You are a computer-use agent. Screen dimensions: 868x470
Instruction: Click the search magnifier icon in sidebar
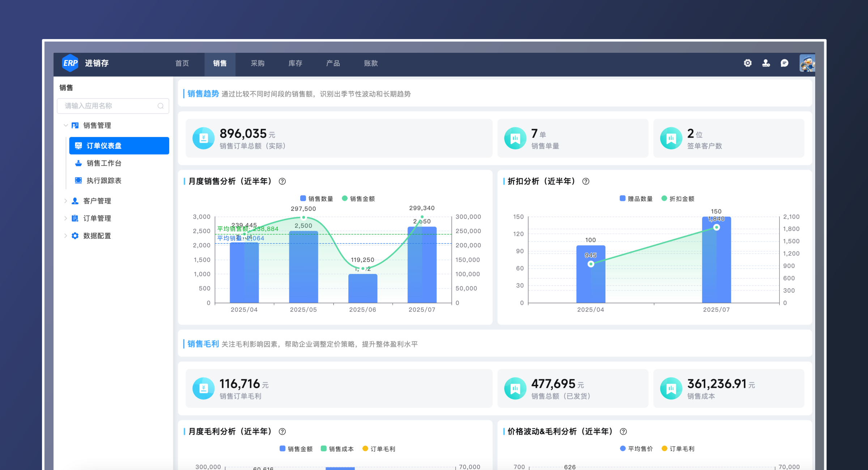161,106
